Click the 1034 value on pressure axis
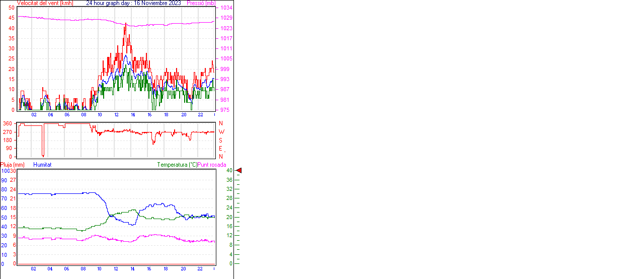Image resolution: width=644 pixels, height=279 pixels. tap(226, 8)
